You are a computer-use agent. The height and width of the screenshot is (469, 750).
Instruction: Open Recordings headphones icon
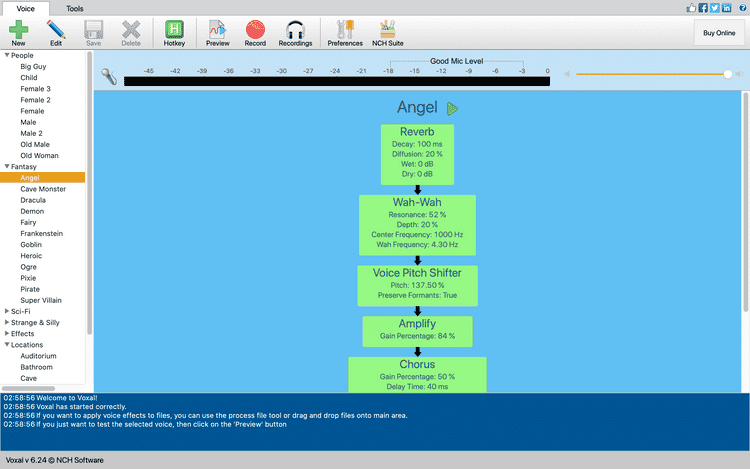(x=295, y=30)
